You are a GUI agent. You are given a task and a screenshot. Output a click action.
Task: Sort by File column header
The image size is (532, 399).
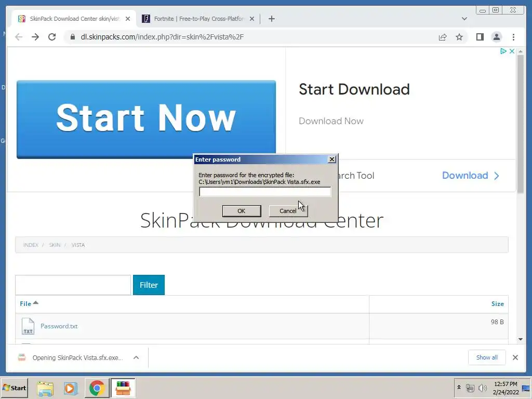(x=29, y=303)
